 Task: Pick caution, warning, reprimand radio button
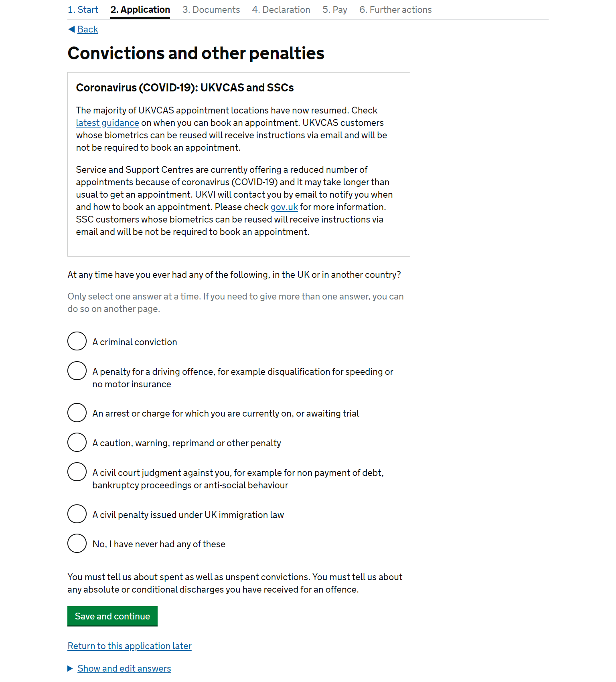click(77, 442)
